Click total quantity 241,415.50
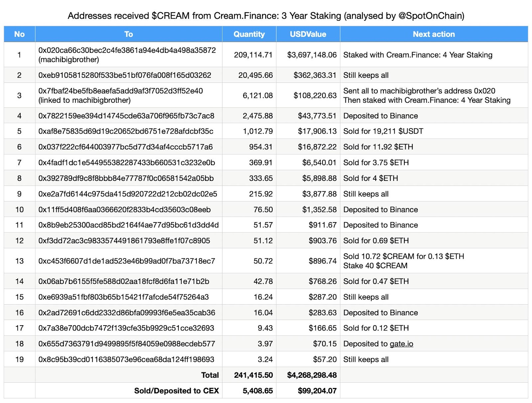The height and width of the screenshot is (403, 532). [x=253, y=375]
